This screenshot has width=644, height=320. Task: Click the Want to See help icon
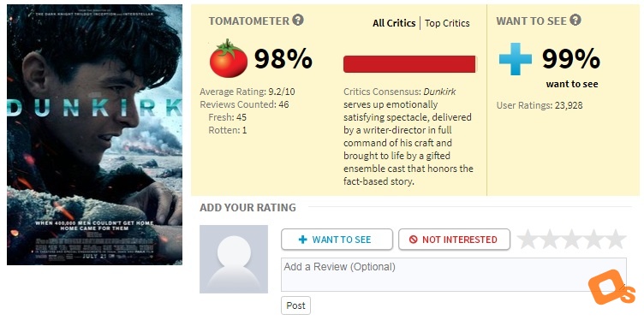575,20
